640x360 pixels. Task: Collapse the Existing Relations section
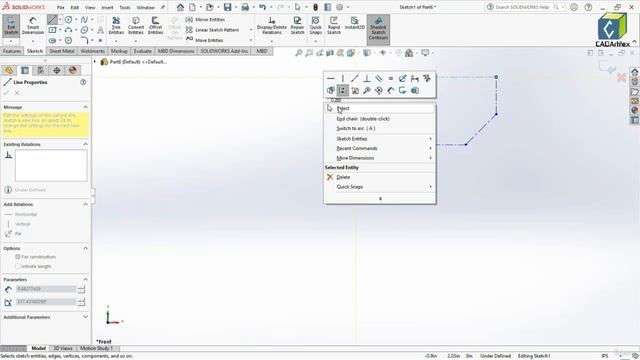[85, 144]
